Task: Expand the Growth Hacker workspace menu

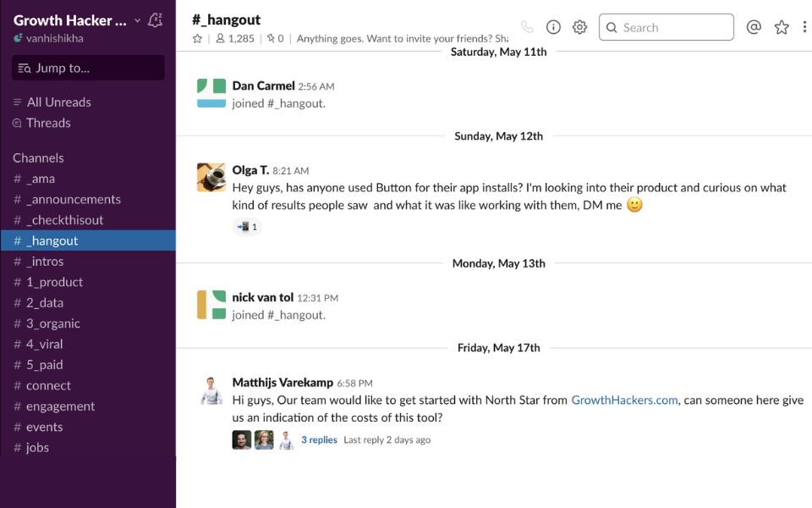Action: 76,20
